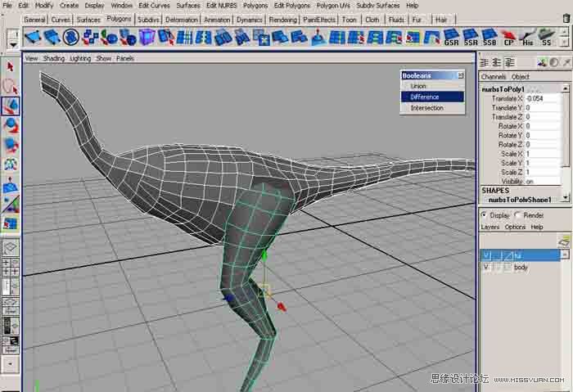The height and width of the screenshot is (392, 573).
Task: Open the Shading panel menu
Action: (x=53, y=59)
